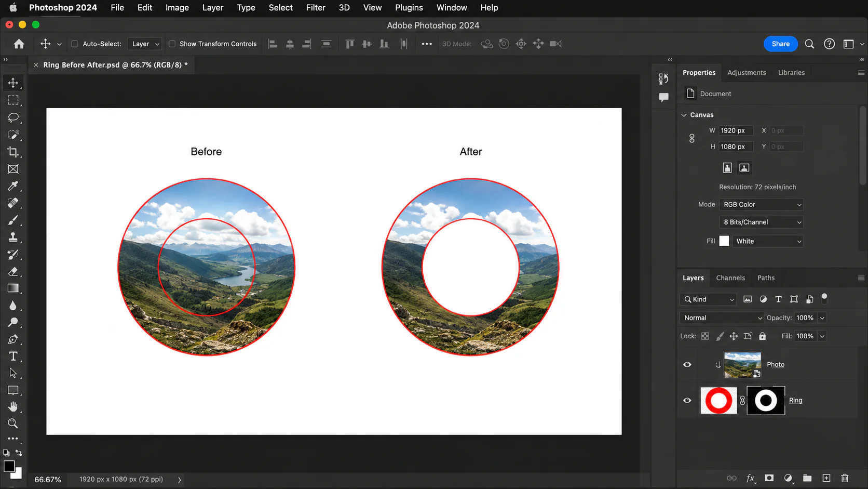Click the add layer mask icon
The image size is (868, 489).
769,478
